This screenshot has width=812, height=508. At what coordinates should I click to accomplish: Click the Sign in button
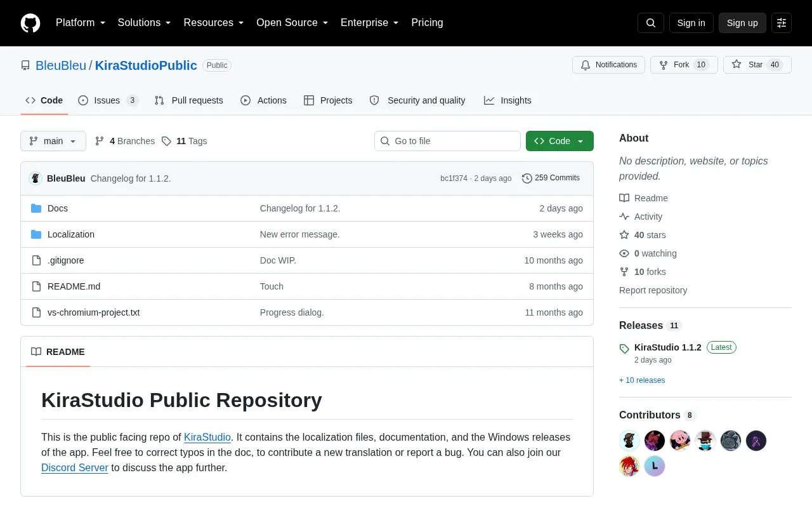(x=691, y=23)
